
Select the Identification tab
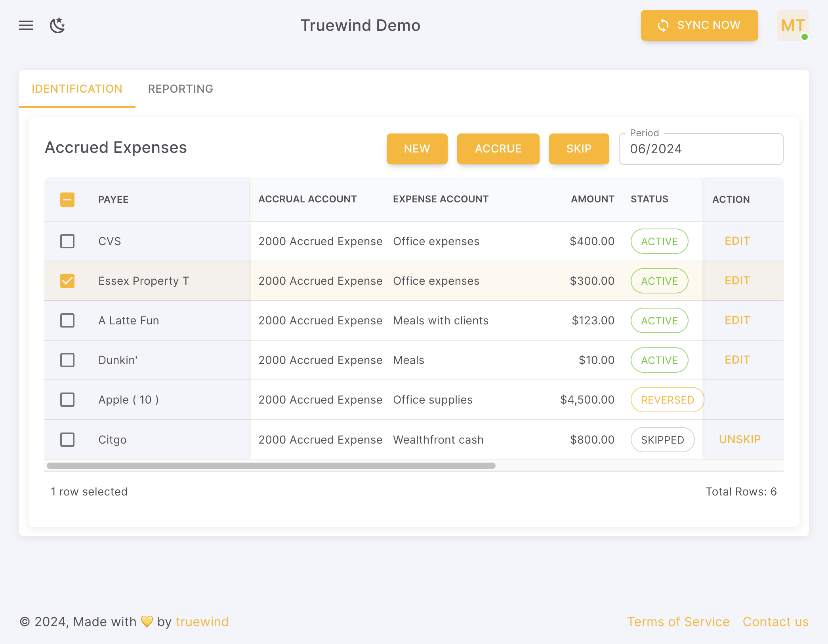point(77,89)
